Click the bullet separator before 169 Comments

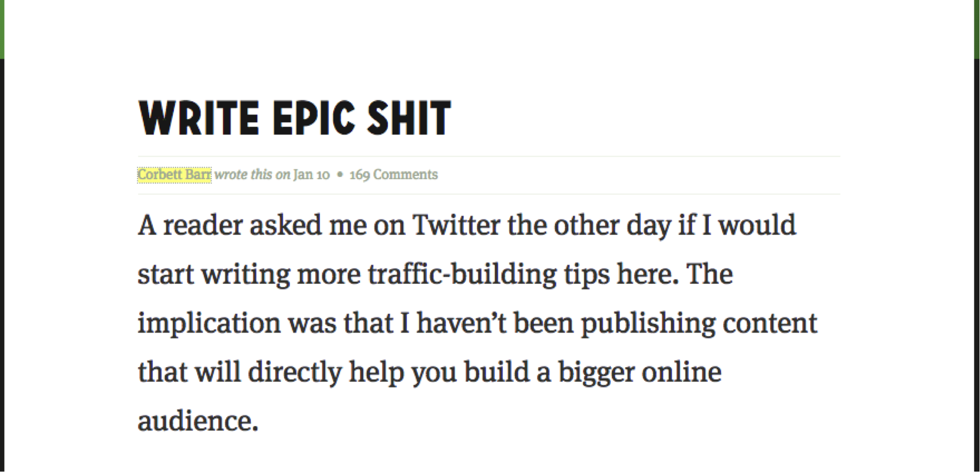click(340, 175)
